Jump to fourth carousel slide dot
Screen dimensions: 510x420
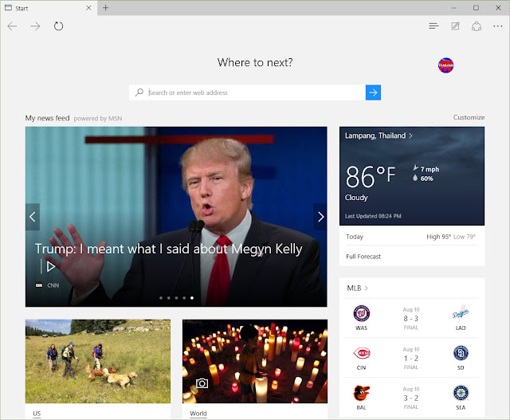[184, 298]
